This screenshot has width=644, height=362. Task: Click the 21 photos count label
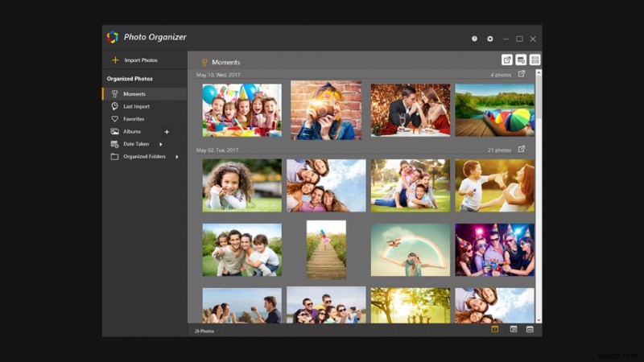coord(499,150)
